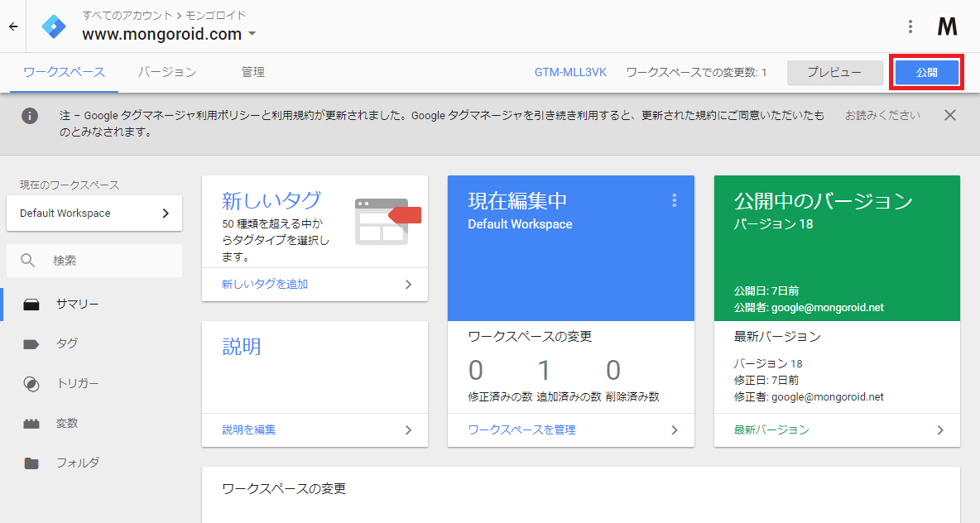Click the モンゴロイド breadcrumb

(x=216, y=15)
